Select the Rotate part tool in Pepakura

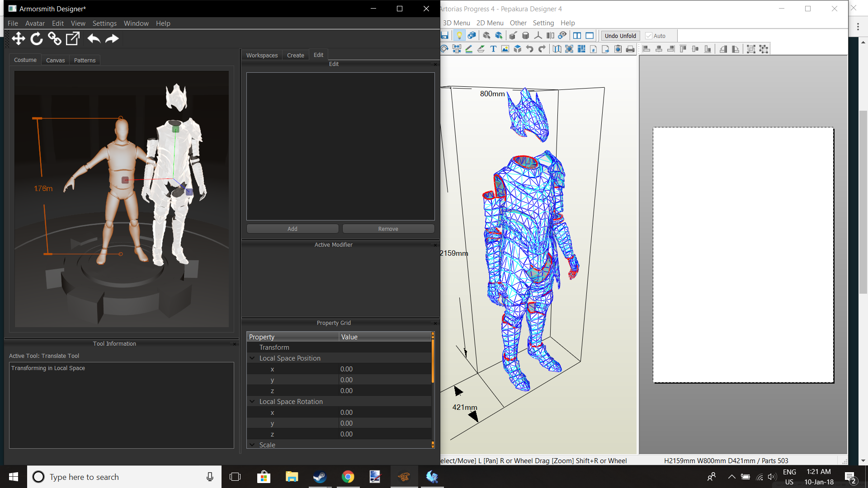(x=444, y=49)
